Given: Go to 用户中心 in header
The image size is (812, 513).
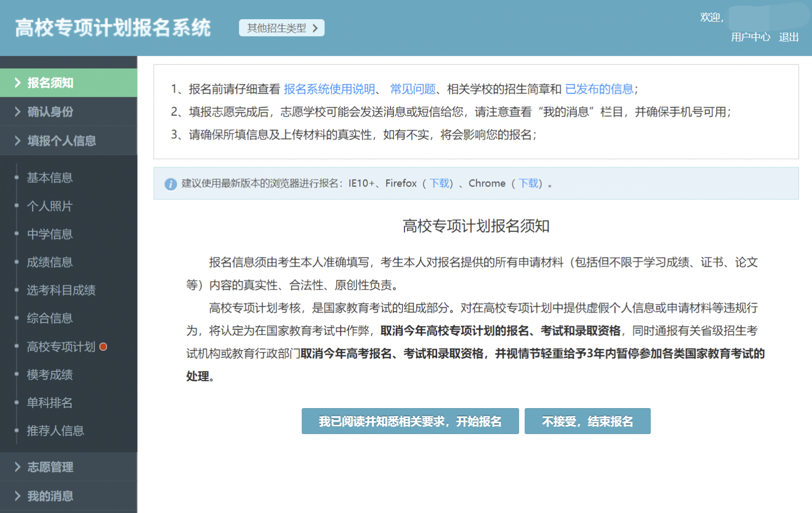Looking at the screenshot, I should [x=750, y=37].
